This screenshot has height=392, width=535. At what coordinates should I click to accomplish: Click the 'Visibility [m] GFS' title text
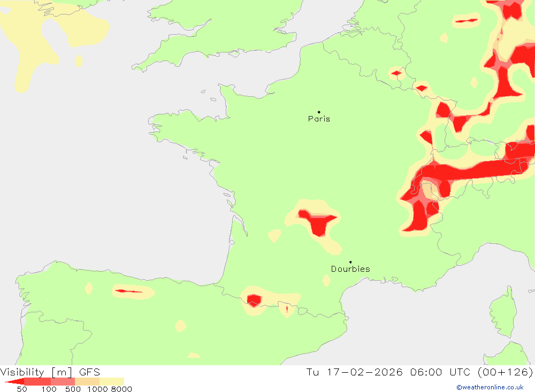pyautogui.click(x=50, y=372)
